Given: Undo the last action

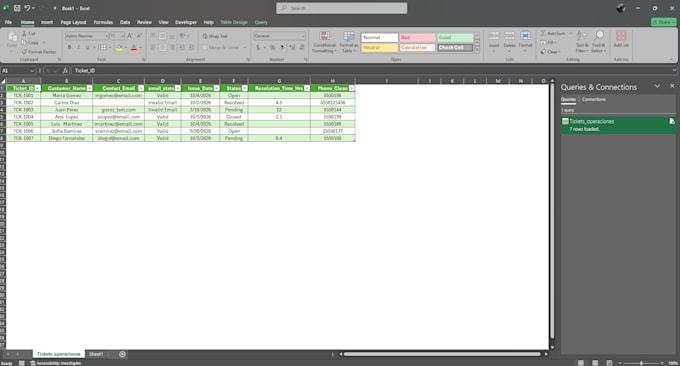Looking at the screenshot, I should coord(27,8).
